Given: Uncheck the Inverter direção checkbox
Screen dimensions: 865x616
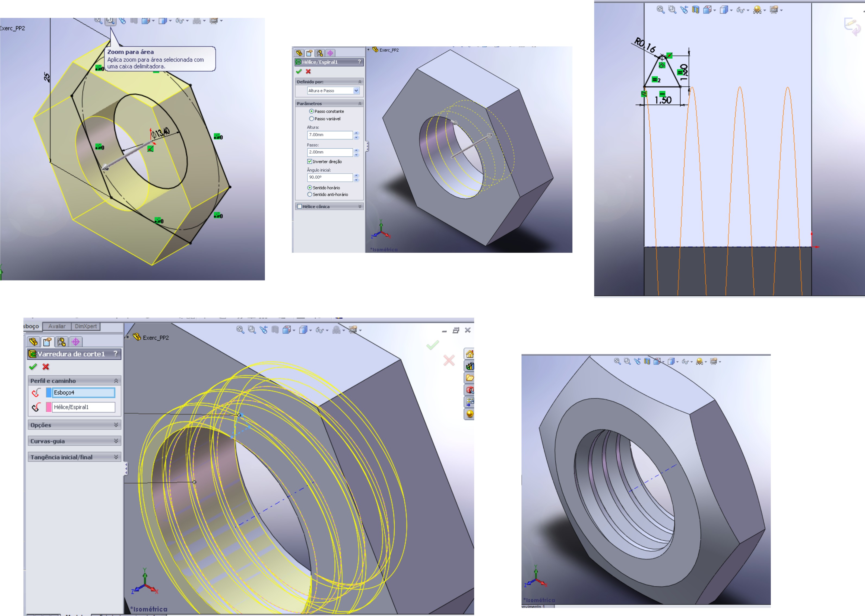Looking at the screenshot, I should pos(310,162).
